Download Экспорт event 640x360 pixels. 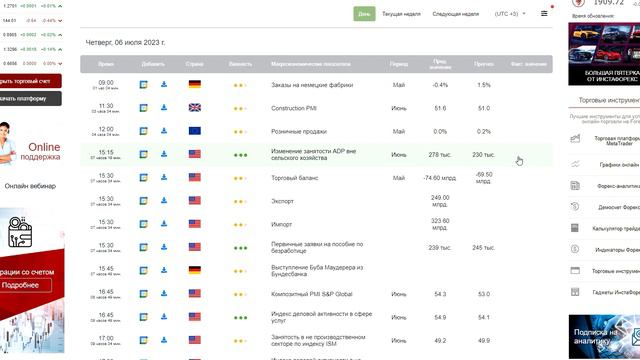pyautogui.click(x=164, y=200)
